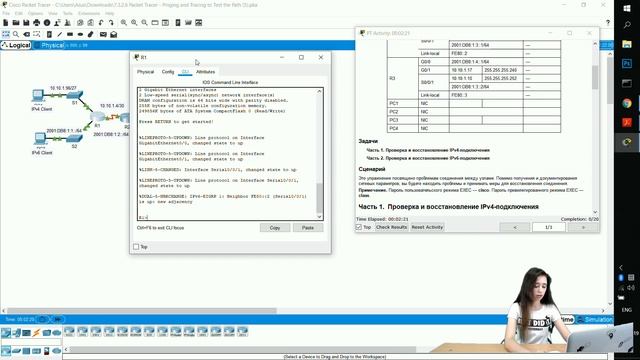Click the ENG language indicator
Screen dimensions: 640x360
pyautogui.click(x=627, y=310)
